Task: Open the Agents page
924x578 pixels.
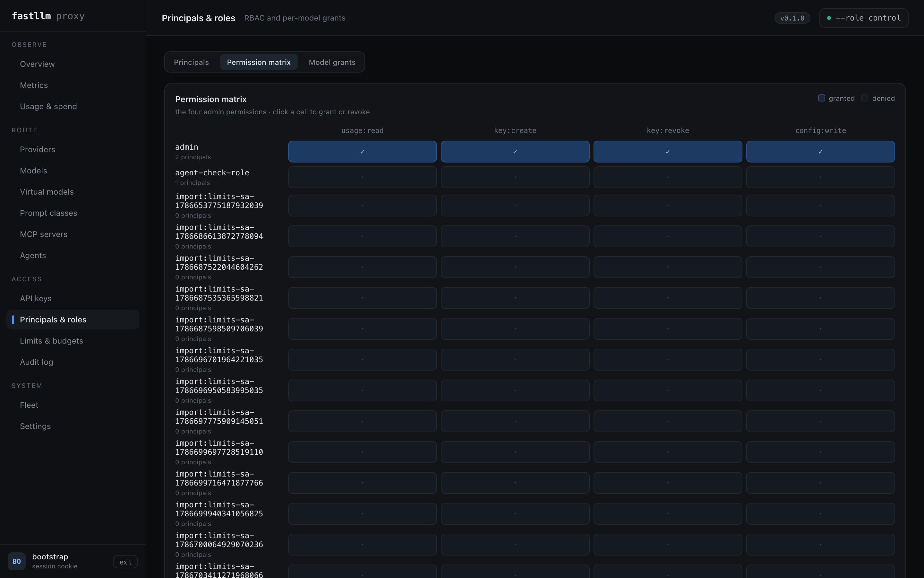Action: coord(73,255)
